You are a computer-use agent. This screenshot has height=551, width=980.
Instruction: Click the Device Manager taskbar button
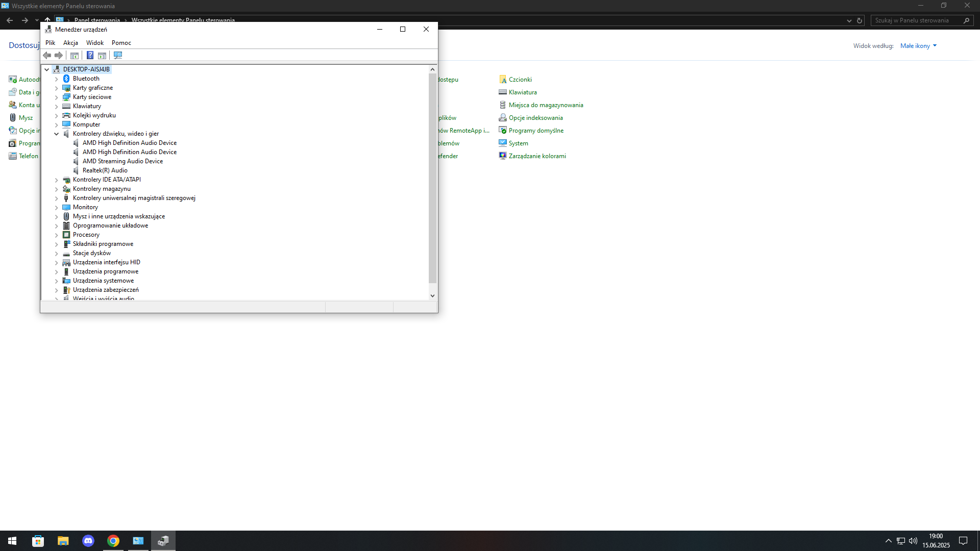[x=163, y=541]
